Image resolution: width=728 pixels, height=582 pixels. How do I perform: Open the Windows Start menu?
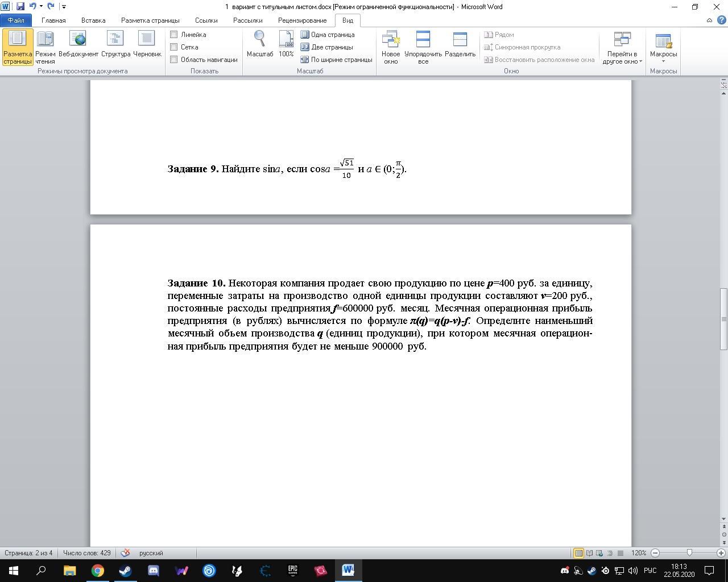click(14, 570)
